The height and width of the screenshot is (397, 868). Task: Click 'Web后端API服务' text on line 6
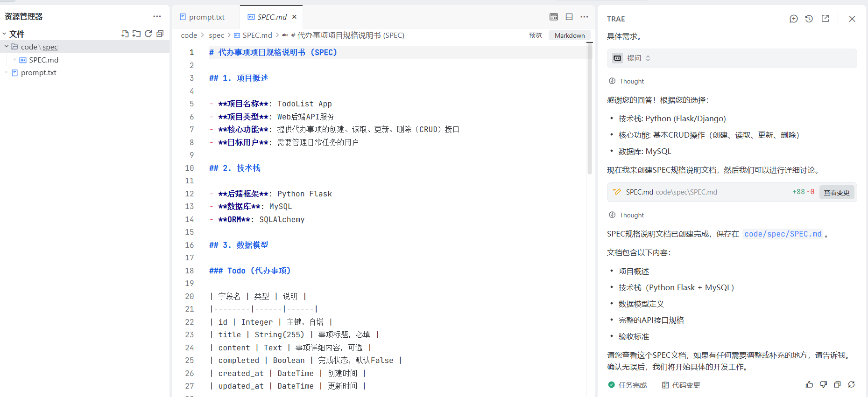pyautogui.click(x=306, y=117)
